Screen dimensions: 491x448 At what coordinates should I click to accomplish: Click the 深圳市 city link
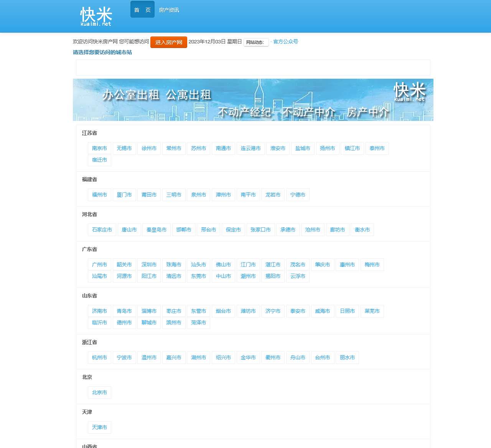pos(149,265)
